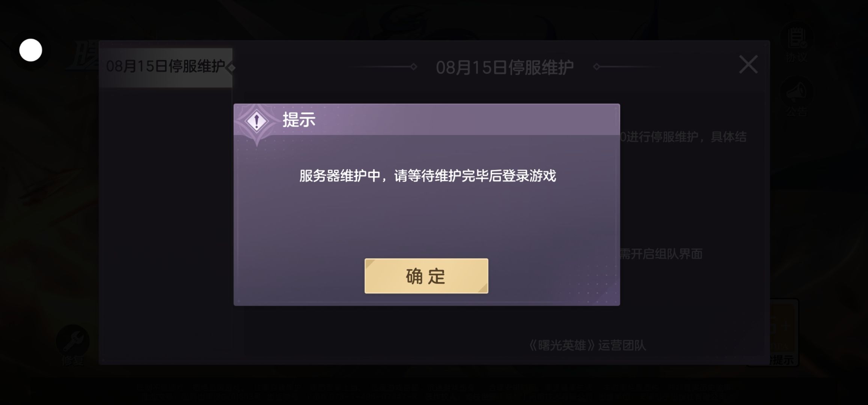
Task: Click the diamond ornament left of the announcement heading
Action: (x=413, y=67)
